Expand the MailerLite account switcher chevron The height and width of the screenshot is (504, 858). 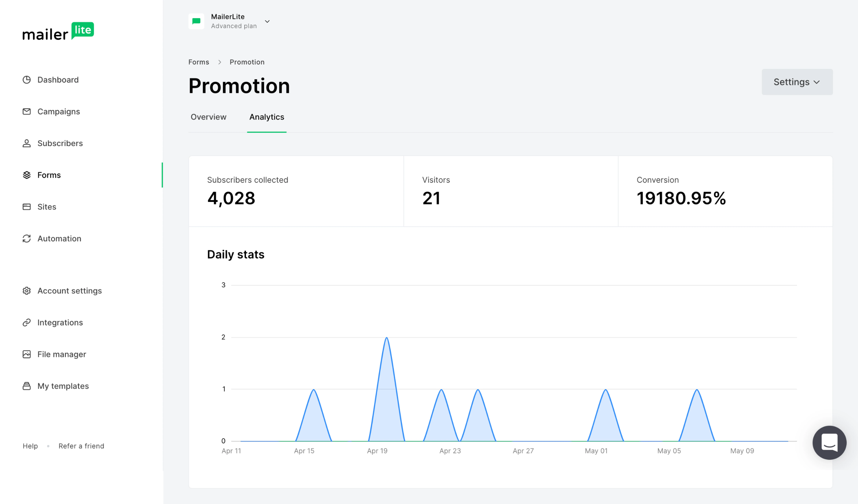tap(267, 21)
